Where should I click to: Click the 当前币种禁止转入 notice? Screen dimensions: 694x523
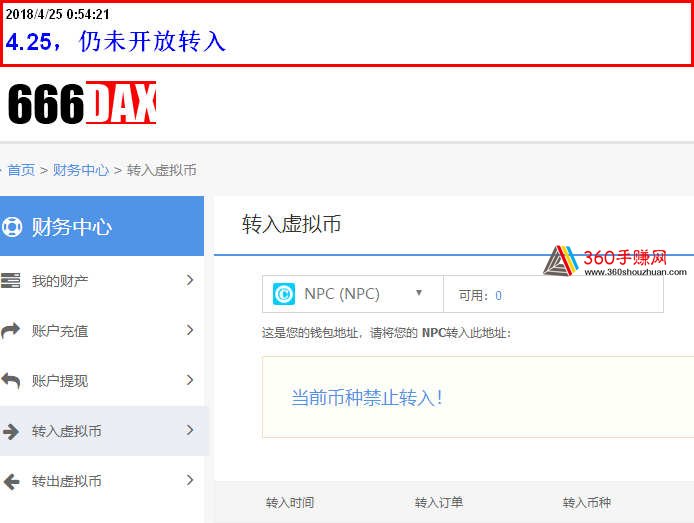pos(367,397)
